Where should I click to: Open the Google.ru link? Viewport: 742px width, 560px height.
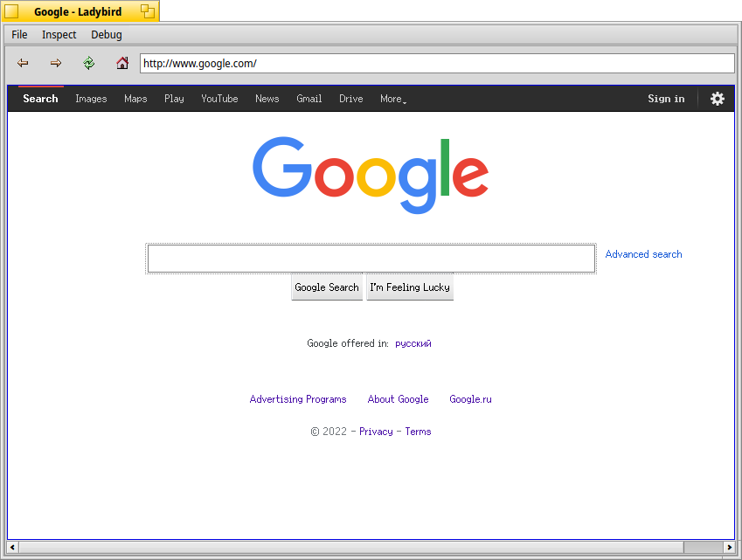point(470,399)
